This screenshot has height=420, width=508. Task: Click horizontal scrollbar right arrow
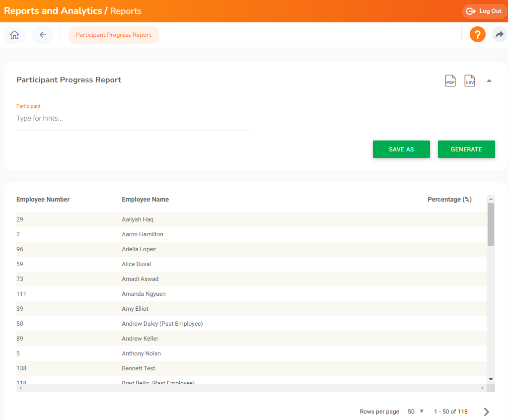click(x=482, y=388)
